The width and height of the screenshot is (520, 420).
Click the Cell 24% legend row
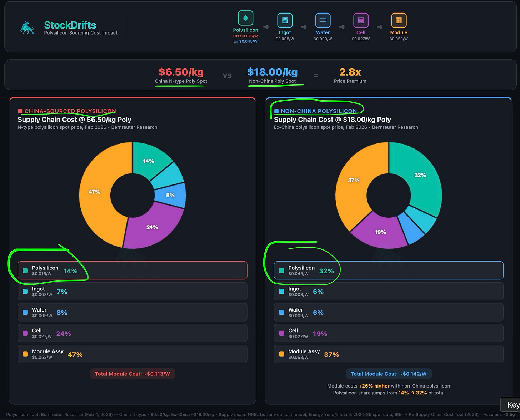pyautogui.click(x=132, y=333)
